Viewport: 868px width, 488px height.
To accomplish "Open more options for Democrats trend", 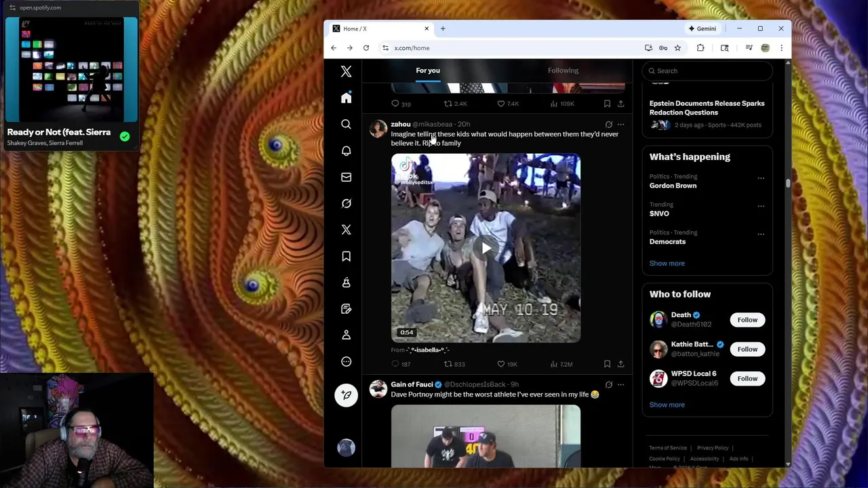I will point(760,235).
